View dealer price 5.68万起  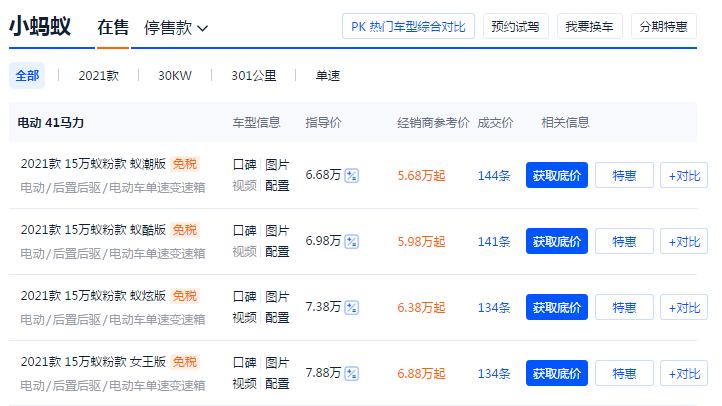point(421,175)
